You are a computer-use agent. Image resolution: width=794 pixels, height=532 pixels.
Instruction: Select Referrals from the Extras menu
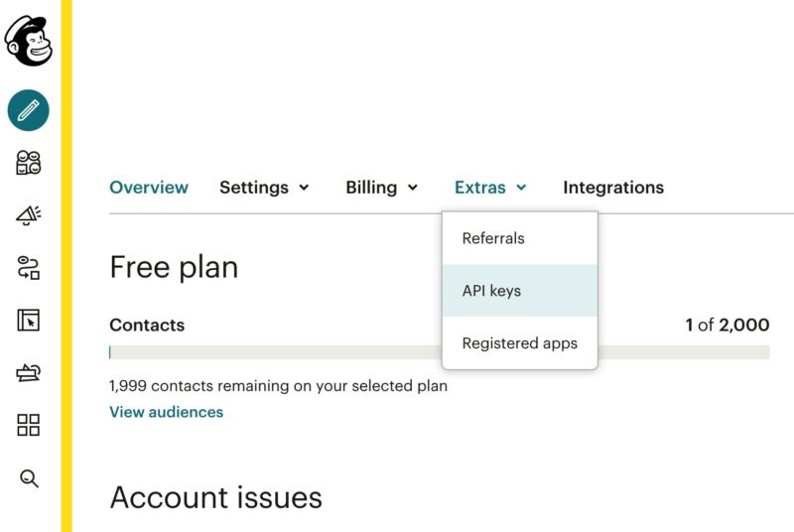coord(493,238)
